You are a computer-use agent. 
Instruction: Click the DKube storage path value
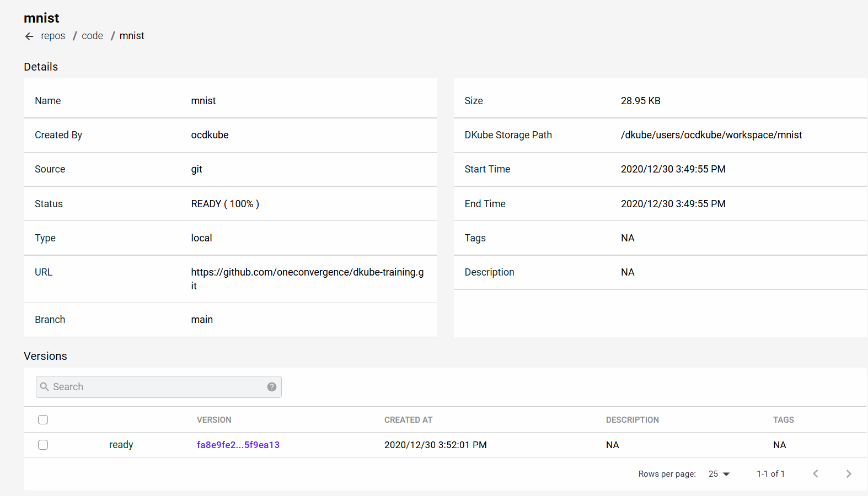click(711, 135)
